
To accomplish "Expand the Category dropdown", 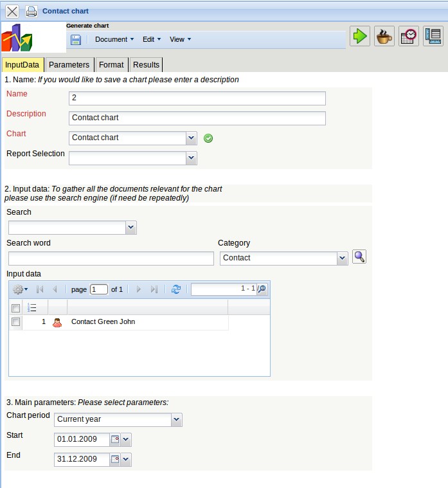I will pos(342,258).
